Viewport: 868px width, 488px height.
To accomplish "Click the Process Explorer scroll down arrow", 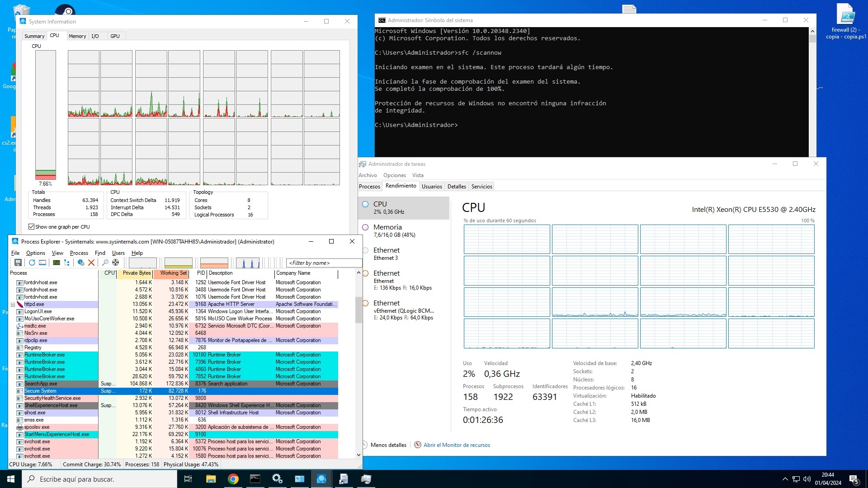I will click(x=359, y=455).
